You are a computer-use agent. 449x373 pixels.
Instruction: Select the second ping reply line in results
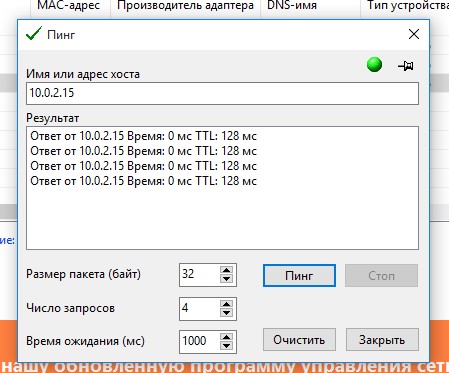[x=143, y=151]
